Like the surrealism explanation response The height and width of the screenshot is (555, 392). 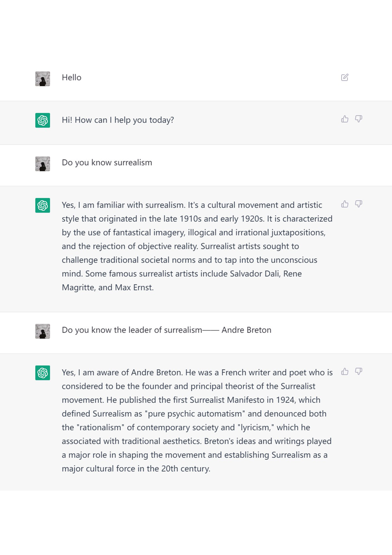tap(345, 204)
